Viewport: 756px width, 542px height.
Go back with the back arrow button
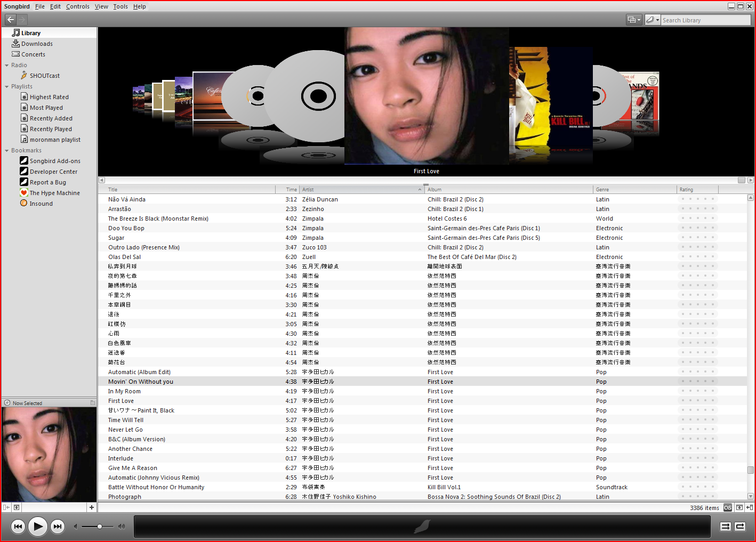point(11,20)
